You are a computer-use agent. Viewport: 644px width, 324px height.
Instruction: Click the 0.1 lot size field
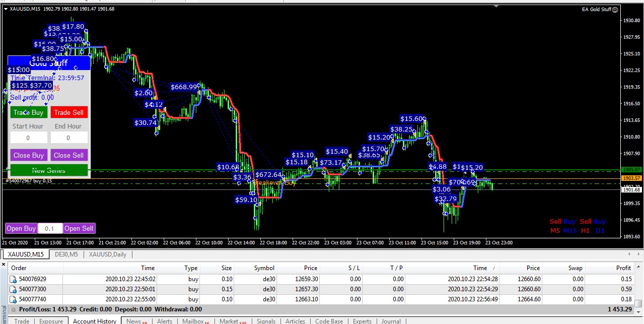[50, 228]
